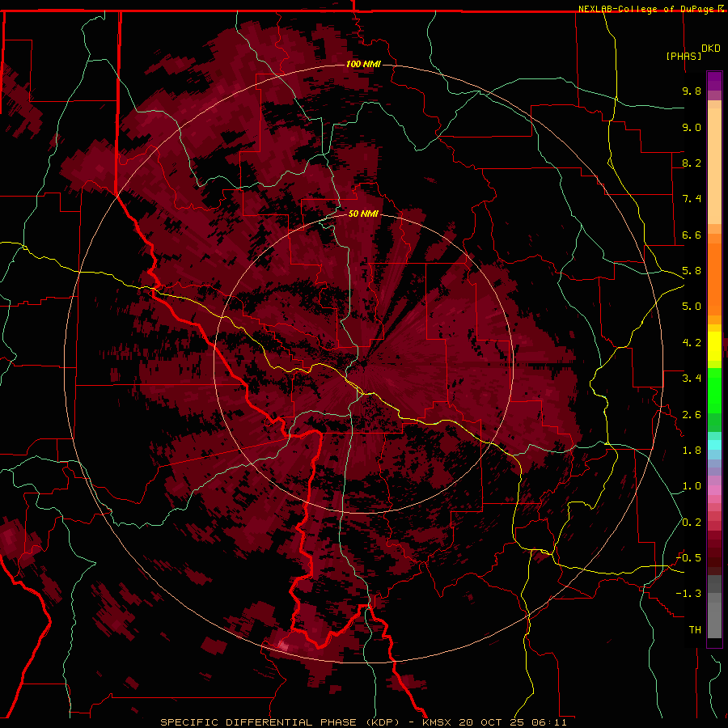Pick the 7.4 scale value

(692, 199)
